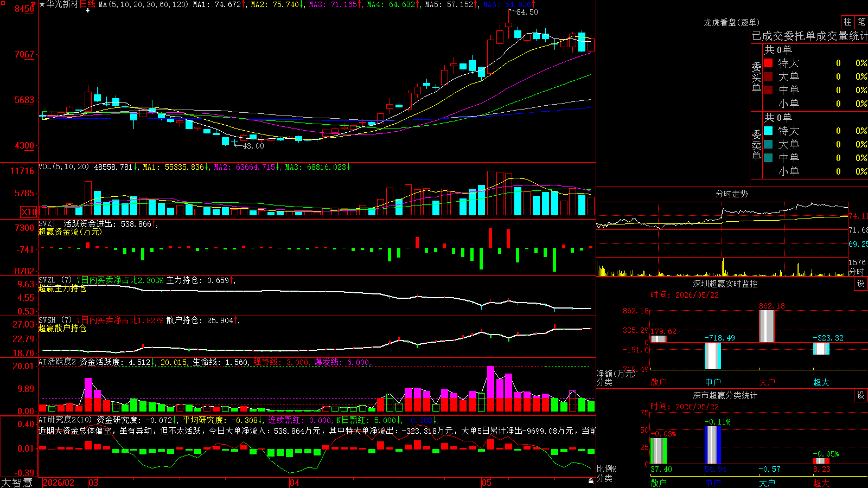Click AI研究度2(10) indicator title
This screenshot has height=488, width=868.
[x=65, y=420]
